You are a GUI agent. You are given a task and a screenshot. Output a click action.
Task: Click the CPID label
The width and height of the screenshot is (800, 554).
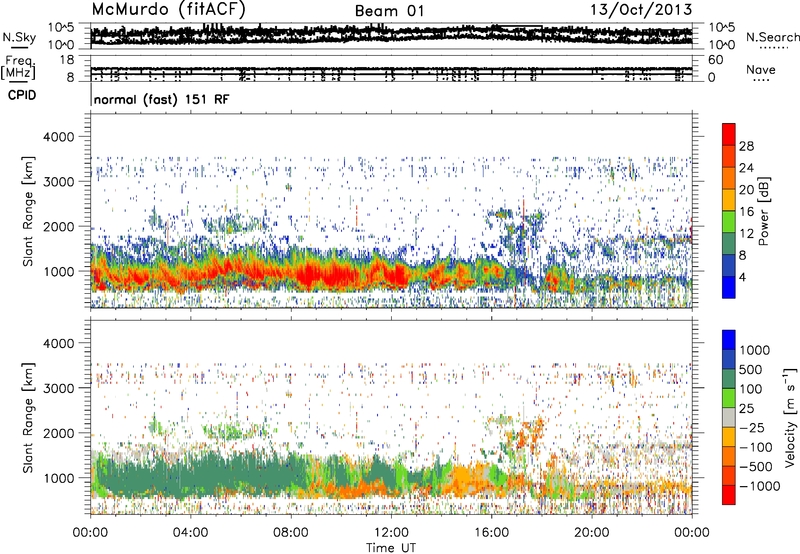click(22, 95)
